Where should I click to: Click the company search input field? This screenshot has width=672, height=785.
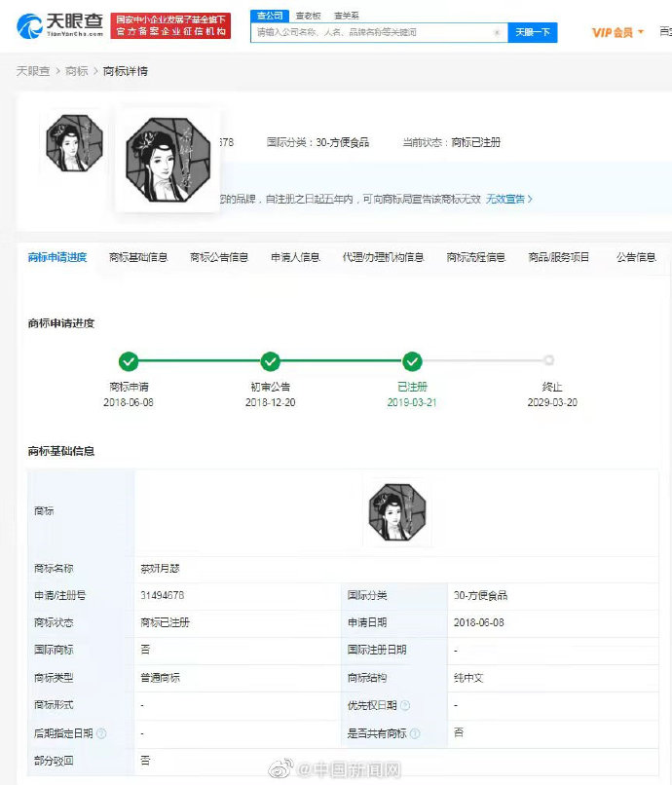click(x=370, y=32)
